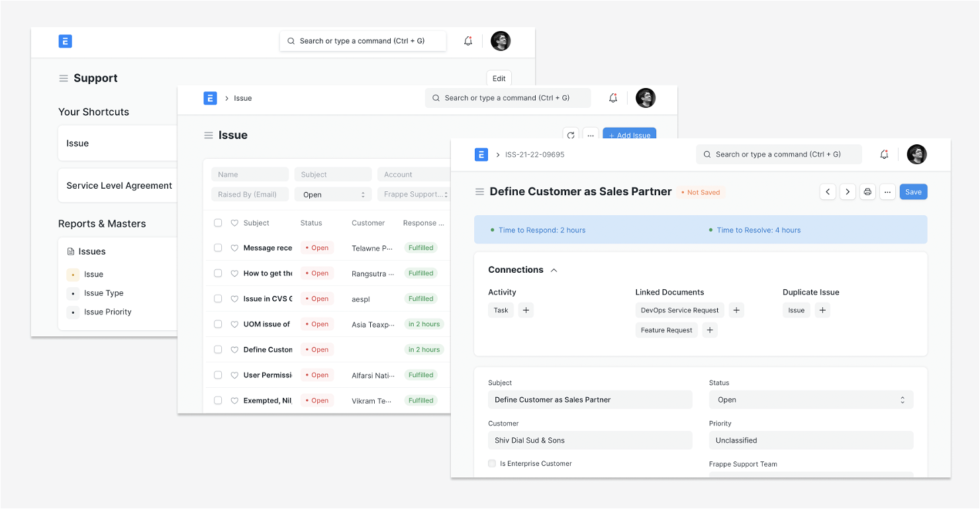Open the 'Frappe Support' filter dropdown

(414, 193)
